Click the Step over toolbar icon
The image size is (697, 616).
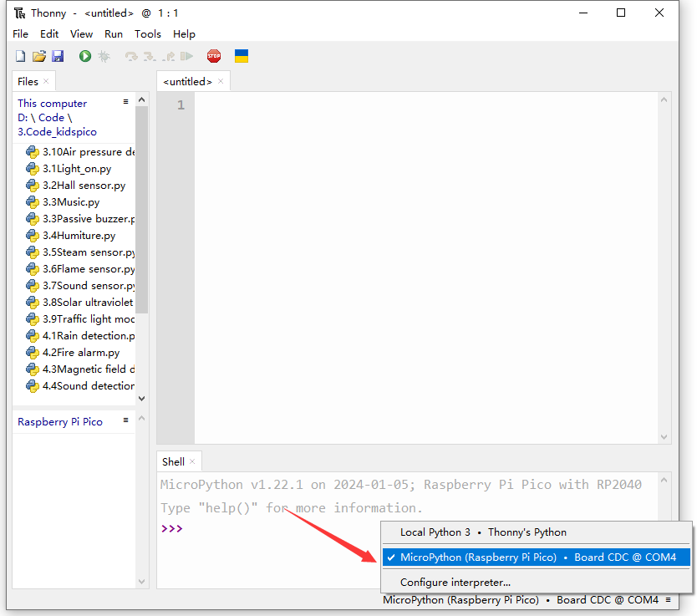pyautogui.click(x=131, y=56)
